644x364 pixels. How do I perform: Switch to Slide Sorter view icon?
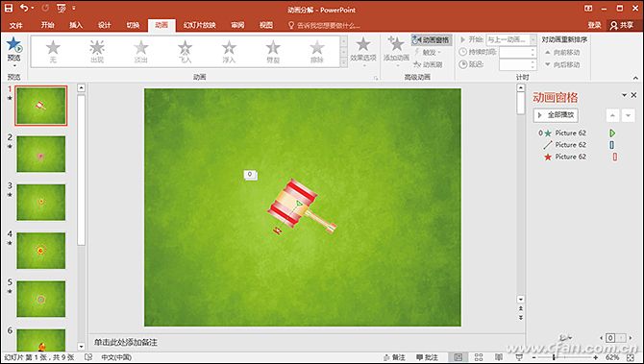click(479, 357)
